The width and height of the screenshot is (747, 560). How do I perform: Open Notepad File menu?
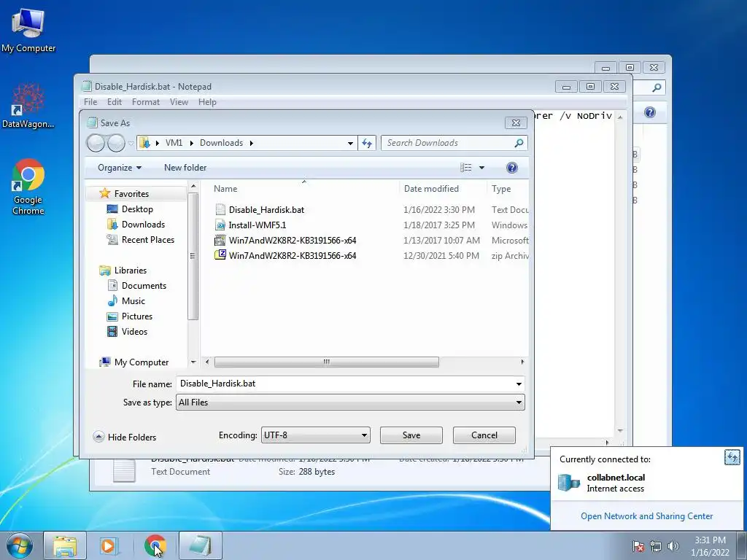click(x=90, y=102)
